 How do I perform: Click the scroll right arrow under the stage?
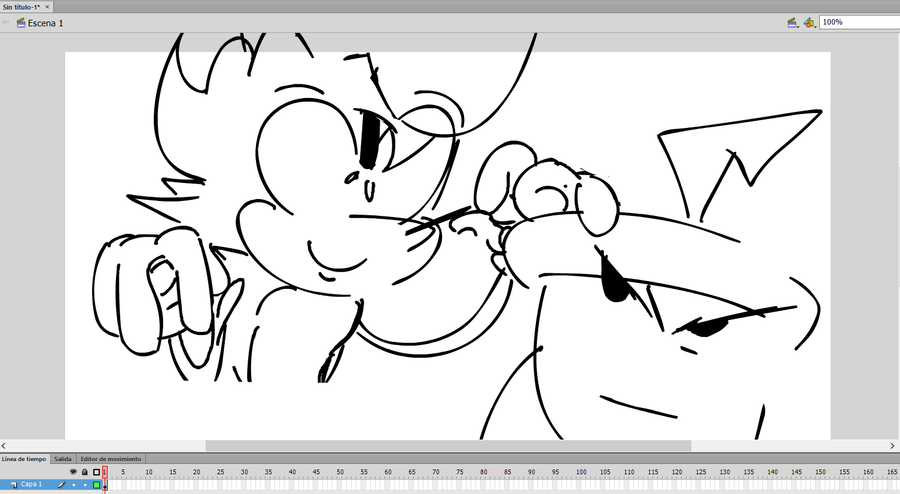[893, 446]
